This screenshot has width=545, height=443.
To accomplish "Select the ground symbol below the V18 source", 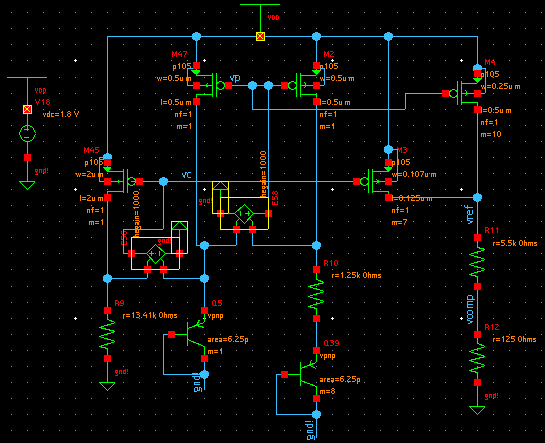I will coord(27,185).
